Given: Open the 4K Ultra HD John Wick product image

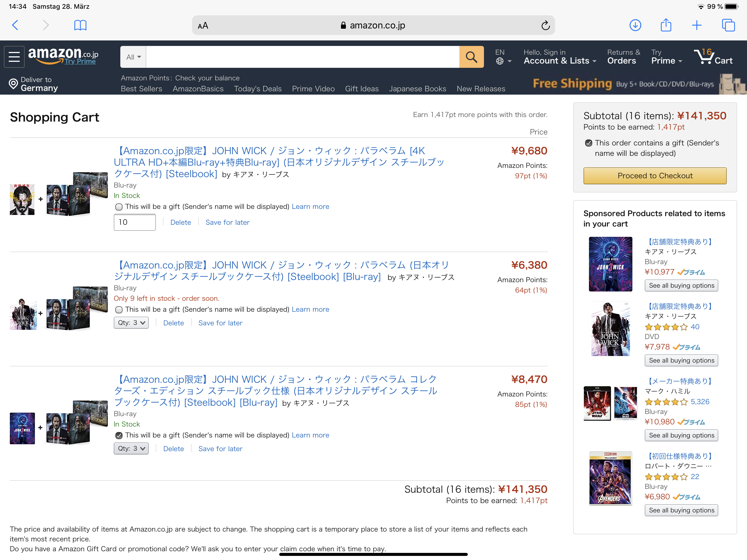Looking at the screenshot, I should point(59,194).
